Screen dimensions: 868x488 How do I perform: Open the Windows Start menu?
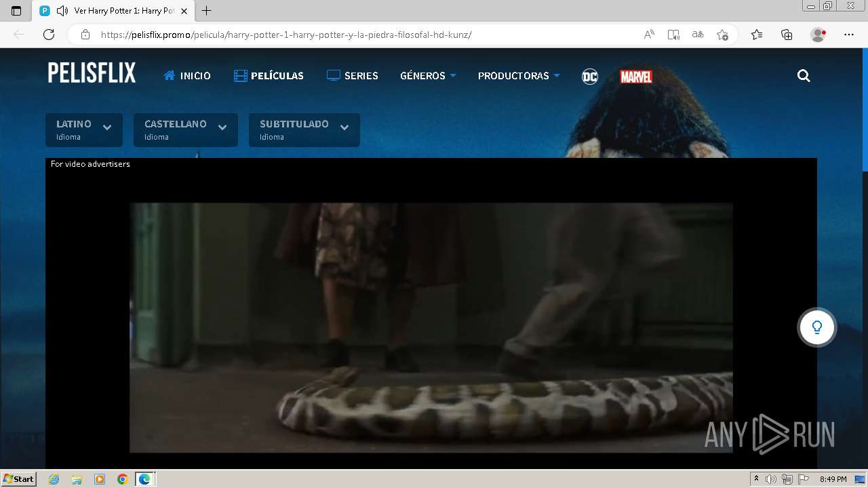pyautogui.click(x=18, y=479)
